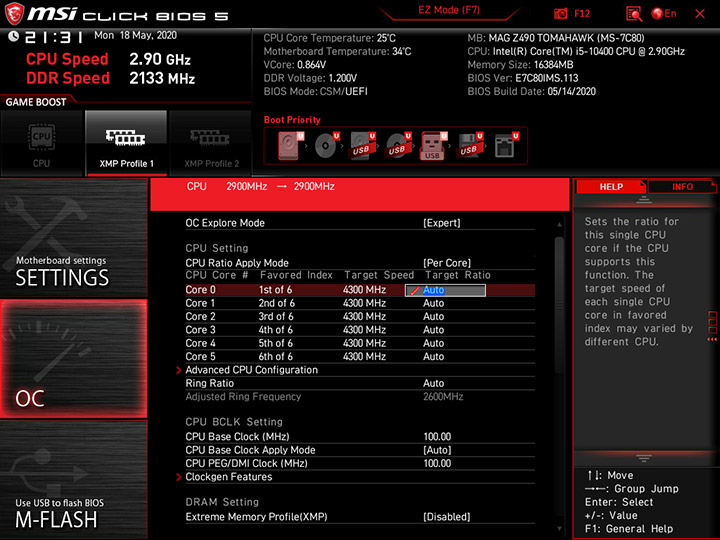Screen dimensions: 720x540
Task: Take a screenshot with the F12 camera icon
Action: pyautogui.click(x=572, y=13)
